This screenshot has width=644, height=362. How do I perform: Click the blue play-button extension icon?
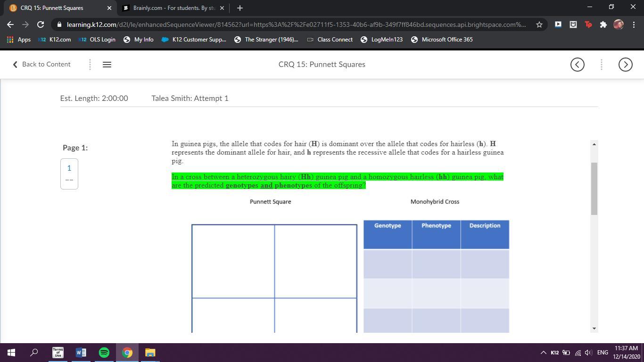tap(558, 25)
